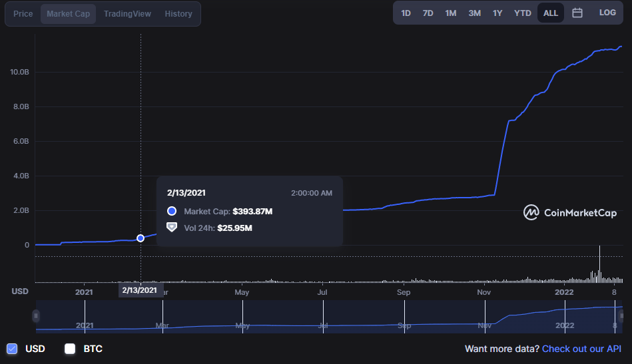The height and width of the screenshot is (364, 632).
Task: Pick the YTD time range
Action: (x=523, y=13)
